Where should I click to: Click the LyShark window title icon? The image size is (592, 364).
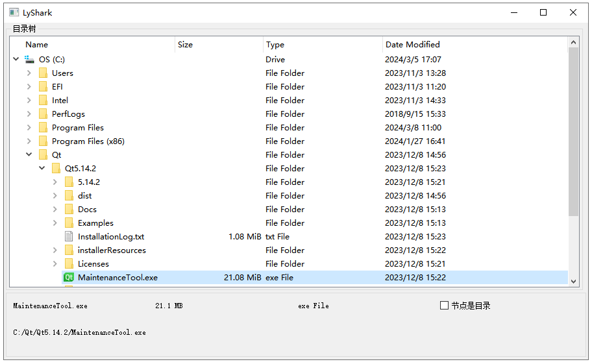coord(14,12)
